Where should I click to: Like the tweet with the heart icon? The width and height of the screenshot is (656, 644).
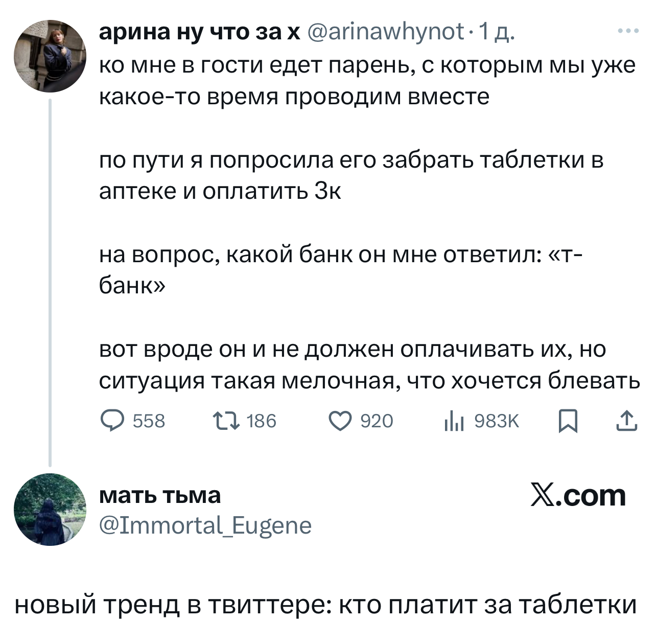coord(340,421)
